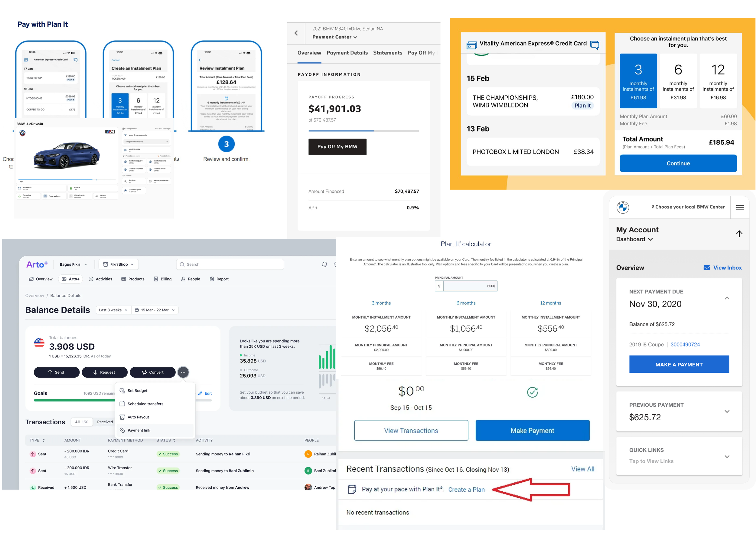Image resolution: width=756 pixels, height=538 pixels.
Task: Open the Last 3 weeks dropdown
Action: click(113, 310)
